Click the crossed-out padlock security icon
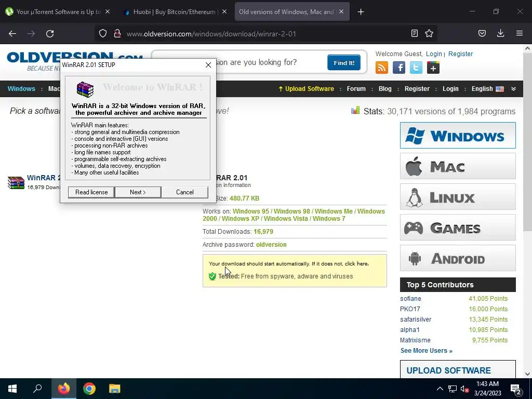Viewport: 532px width, 399px height. [117, 33]
